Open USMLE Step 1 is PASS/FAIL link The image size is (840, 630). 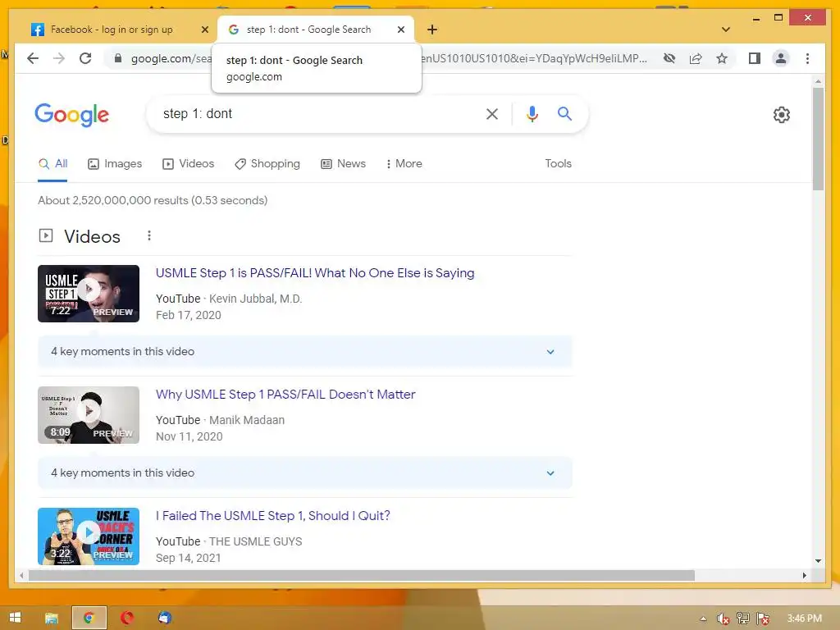315,273
